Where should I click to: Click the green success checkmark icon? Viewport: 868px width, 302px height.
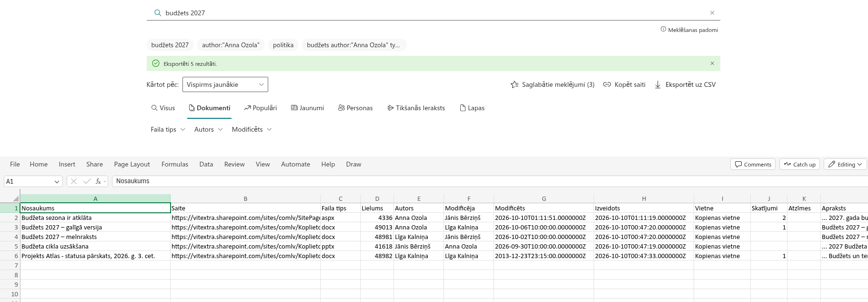(156, 63)
